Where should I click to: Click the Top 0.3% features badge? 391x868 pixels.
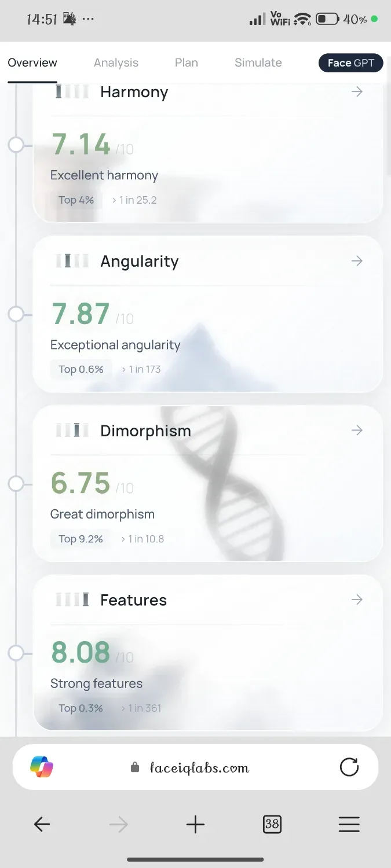[81, 708]
